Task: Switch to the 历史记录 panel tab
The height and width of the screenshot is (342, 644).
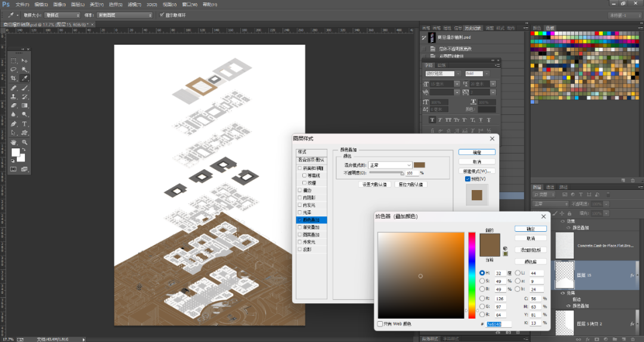Action: (473, 29)
